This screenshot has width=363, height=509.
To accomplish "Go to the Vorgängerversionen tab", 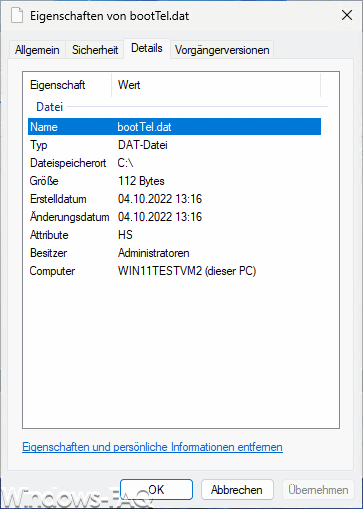I will pyautogui.click(x=222, y=50).
